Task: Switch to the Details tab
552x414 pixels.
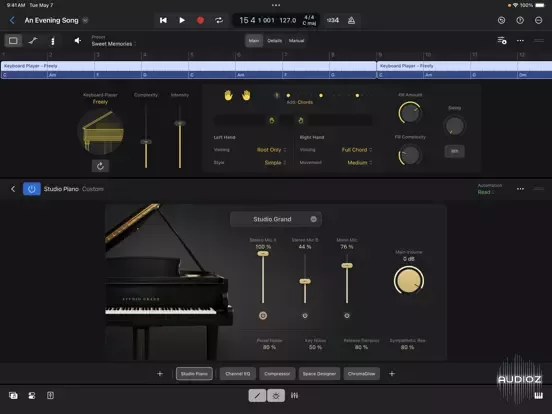Action: click(275, 41)
